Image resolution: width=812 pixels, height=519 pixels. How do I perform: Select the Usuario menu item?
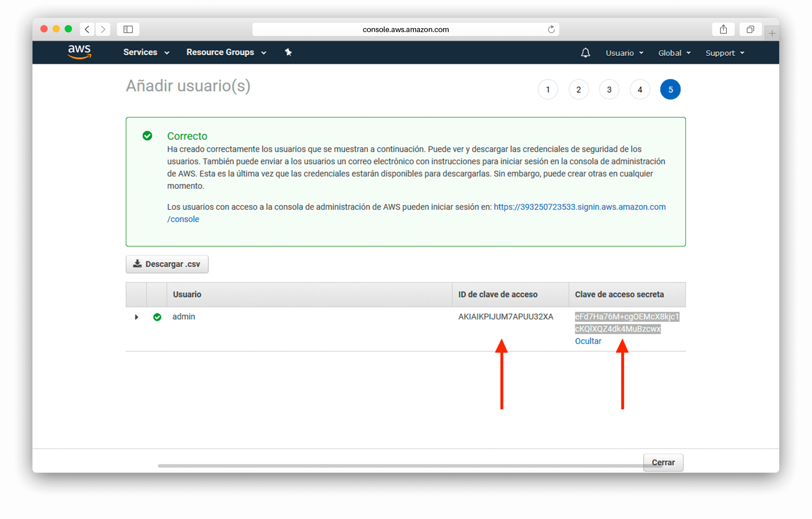coord(621,53)
